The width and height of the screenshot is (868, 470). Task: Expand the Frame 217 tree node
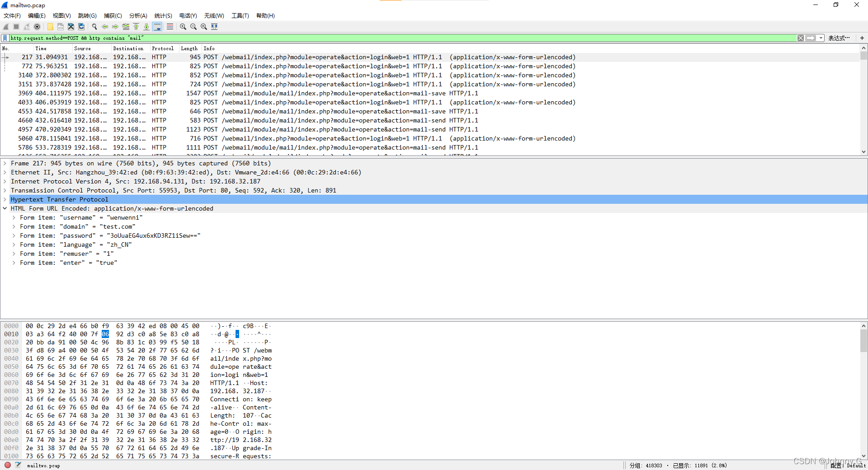[5, 164]
